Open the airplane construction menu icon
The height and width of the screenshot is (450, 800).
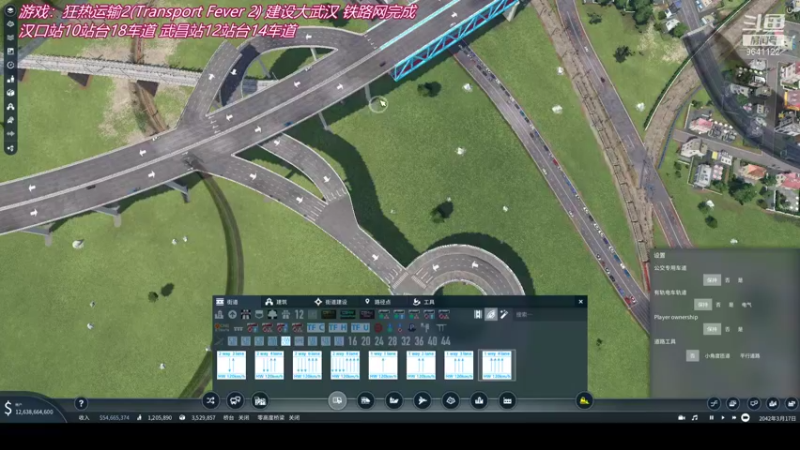(422, 401)
